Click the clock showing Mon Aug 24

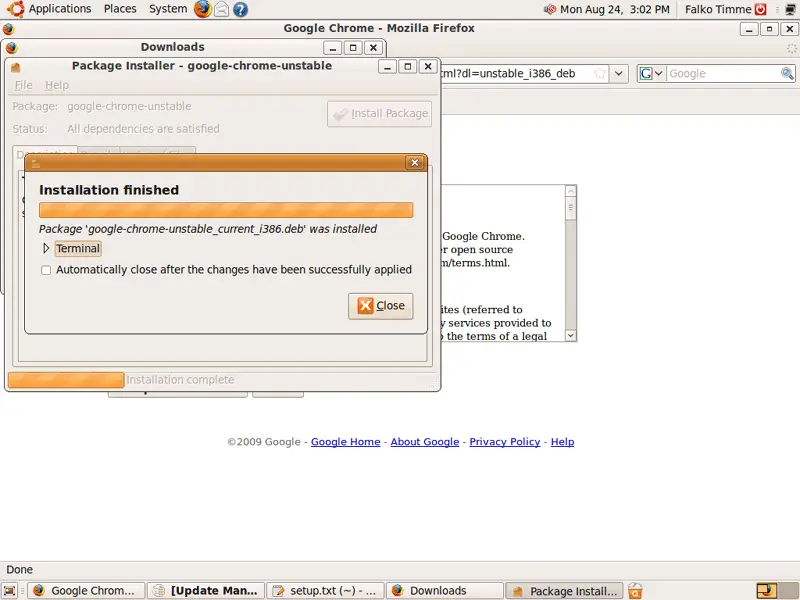coord(614,9)
